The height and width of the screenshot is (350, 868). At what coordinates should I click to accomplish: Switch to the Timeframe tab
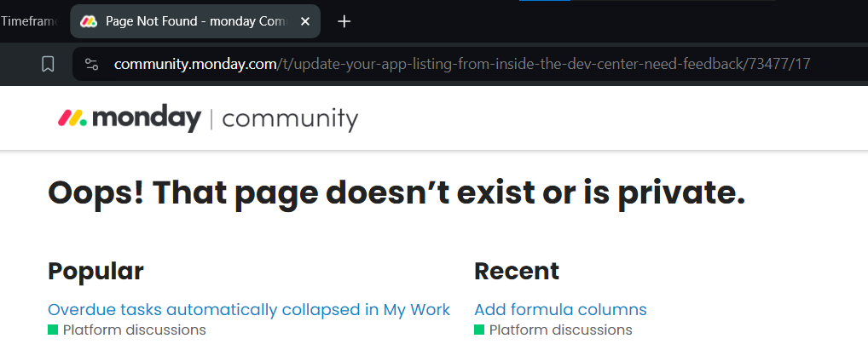point(29,21)
